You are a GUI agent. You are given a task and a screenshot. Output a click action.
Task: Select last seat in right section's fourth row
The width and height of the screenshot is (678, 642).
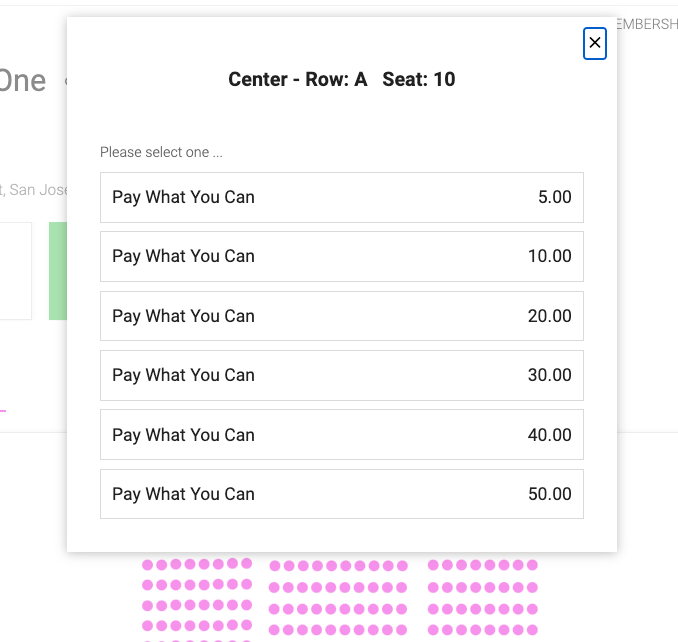click(x=532, y=630)
